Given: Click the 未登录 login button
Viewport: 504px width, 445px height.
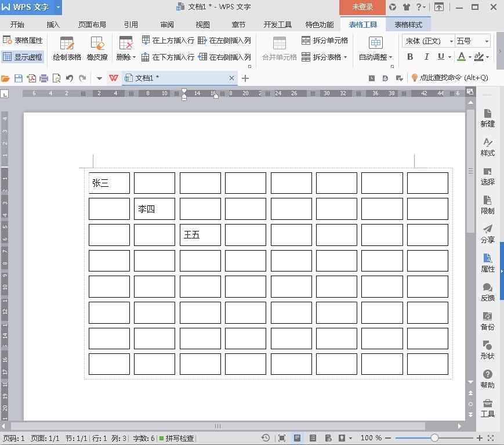Looking at the screenshot, I should [x=362, y=7].
